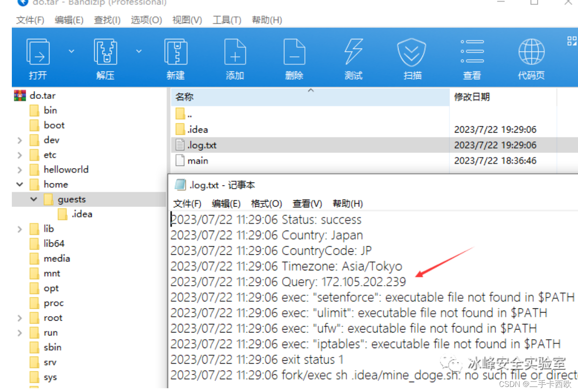Select the home folder in tree

pyautogui.click(x=56, y=184)
